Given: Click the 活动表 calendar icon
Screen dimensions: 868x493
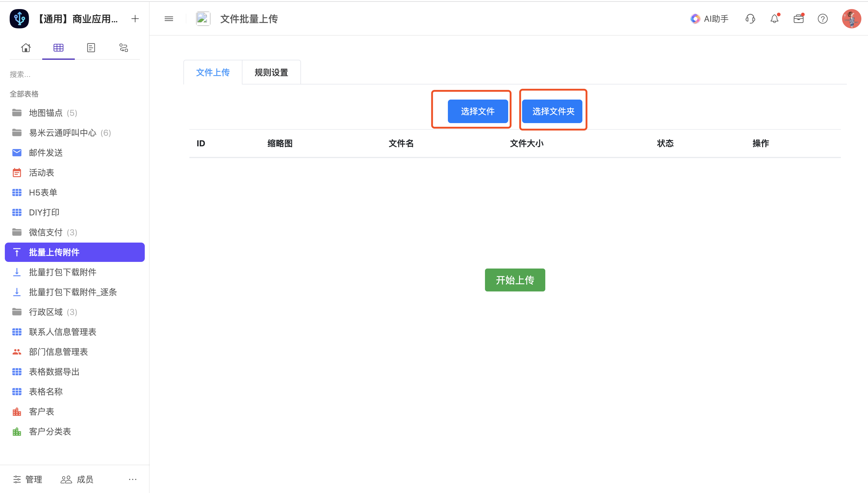Looking at the screenshot, I should pos(17,173).
